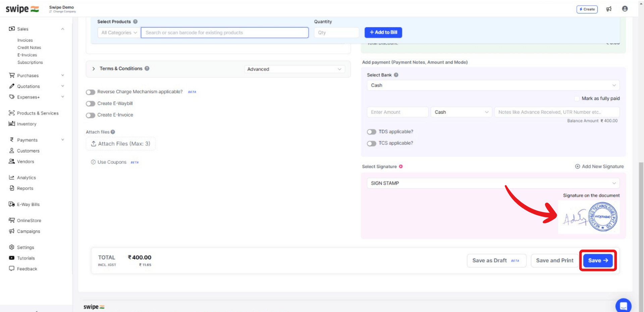
Task: Collapse the Sales menu chevron
Action: (x=63, y=29)
